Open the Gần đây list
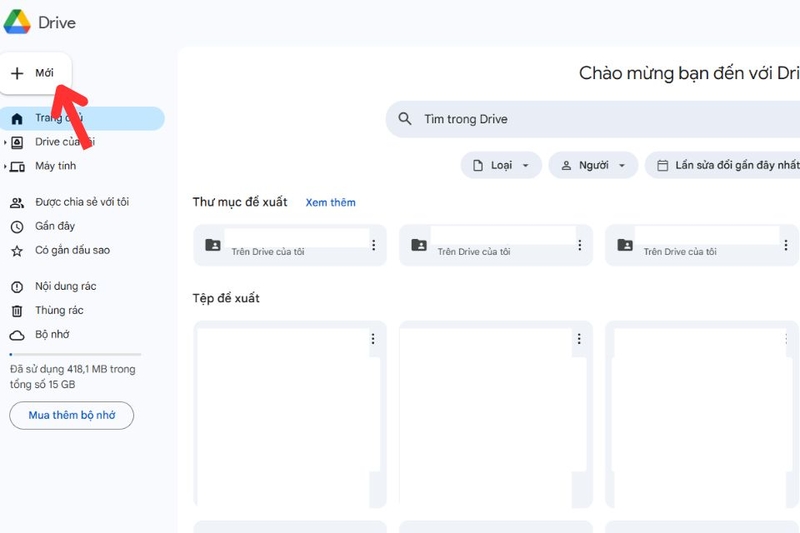Image resolution: width=800 pixels, height=533 pixels. coord(55,226)
